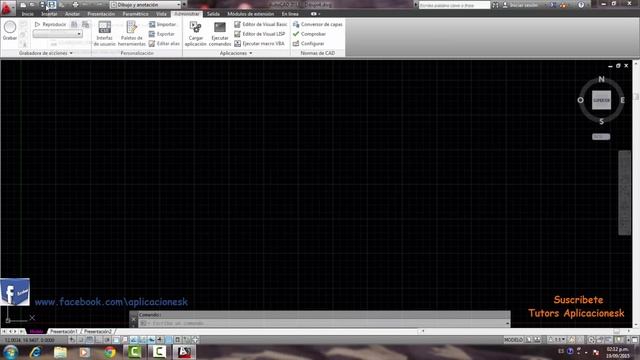Open the ribbon minimize options arrow
Image resolution: width=640 pixels, height=360 pixels.
(319, 14)
